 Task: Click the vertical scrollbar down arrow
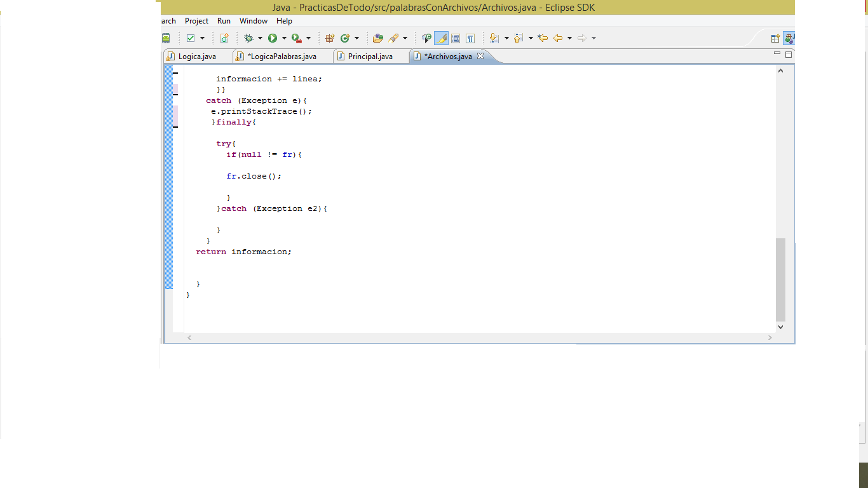(x=781, y=327)
